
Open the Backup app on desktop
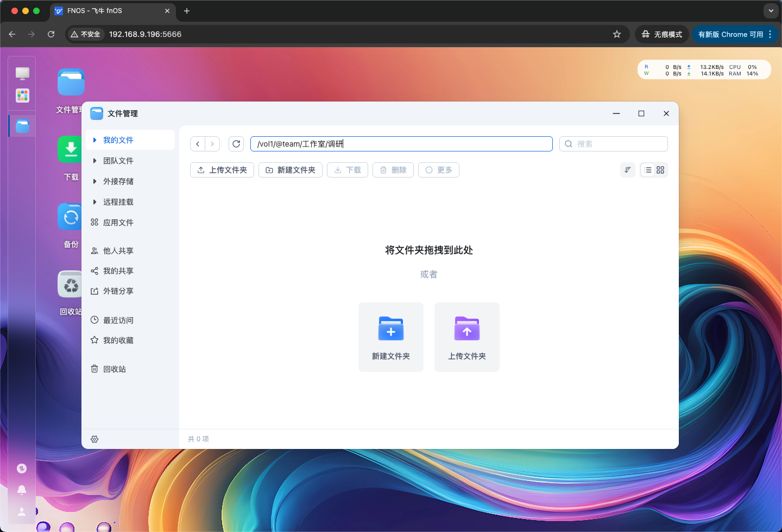tap(71, 217)
